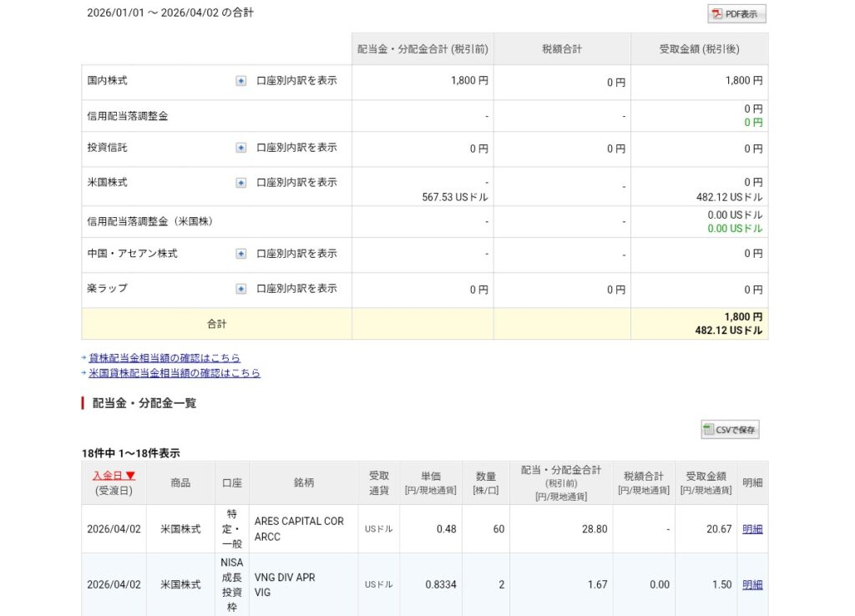Open the 貸株配当金相当額の確認はこちら link
This screenshot has width=855, height=616.
tap(164, 358)
